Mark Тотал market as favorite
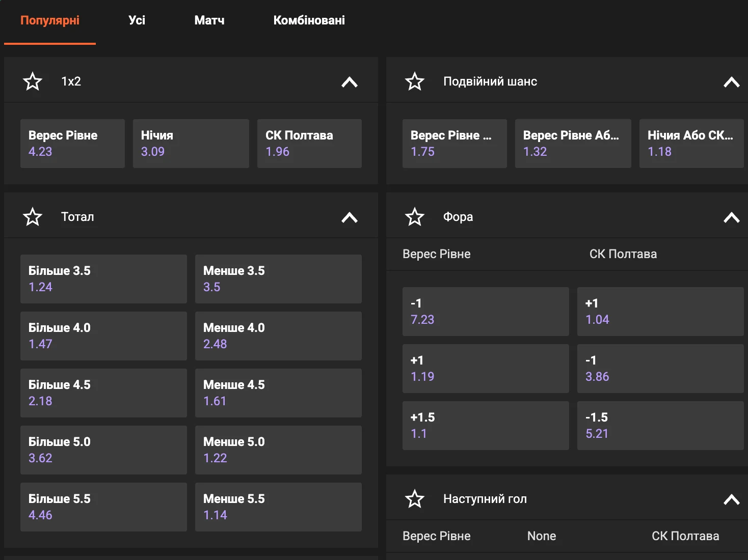 [x=33, y=217]
